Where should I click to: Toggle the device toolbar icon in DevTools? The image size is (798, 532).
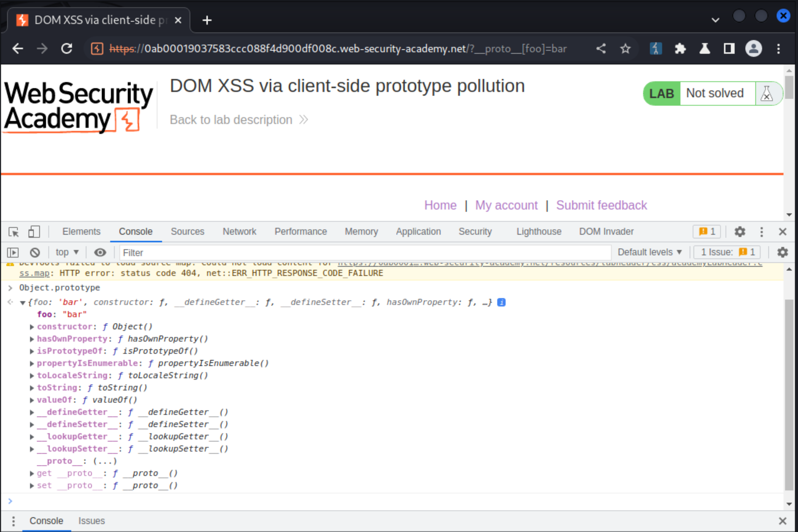point(34,232)
